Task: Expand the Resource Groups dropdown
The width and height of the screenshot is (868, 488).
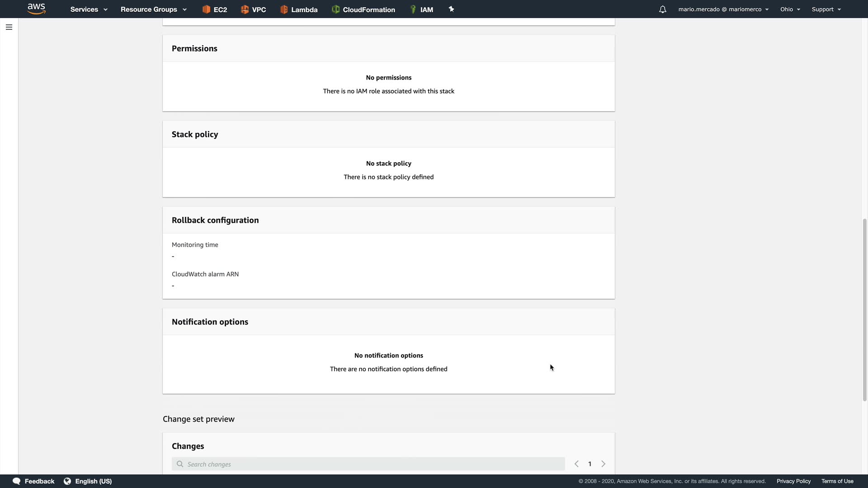Action: pos(153,9)
